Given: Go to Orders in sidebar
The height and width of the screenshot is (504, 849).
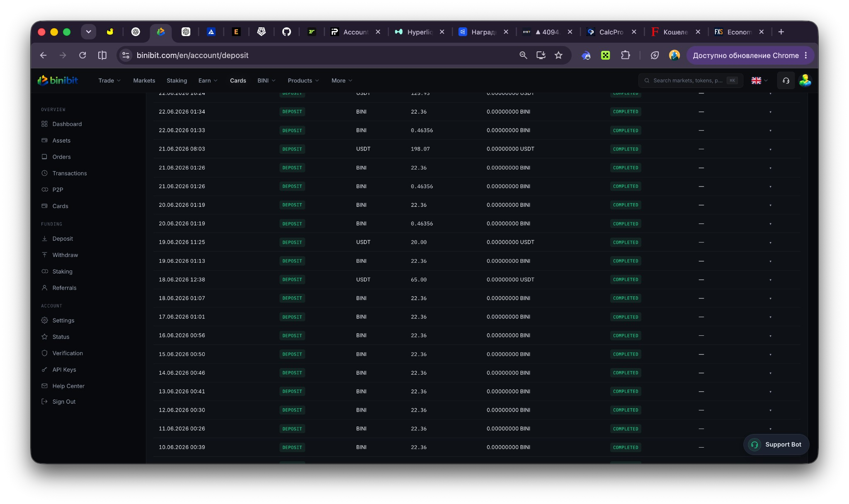Looking at the screenshot, I should [61, 157].
